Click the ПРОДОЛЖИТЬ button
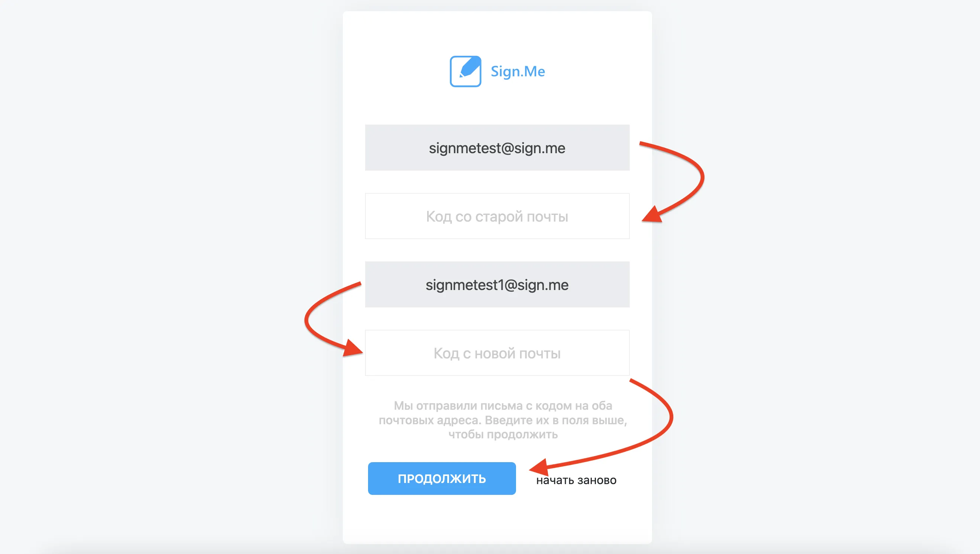 tap(442, 479)
